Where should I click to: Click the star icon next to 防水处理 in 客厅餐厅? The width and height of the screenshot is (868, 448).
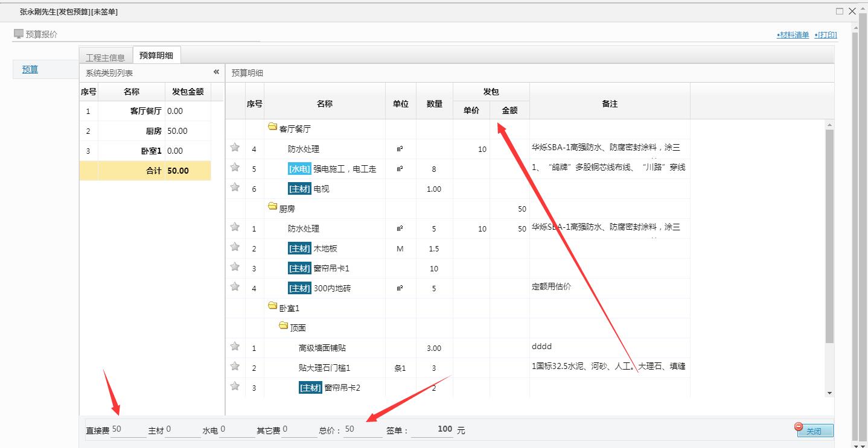pyautogui.click(x=235, y=148)
